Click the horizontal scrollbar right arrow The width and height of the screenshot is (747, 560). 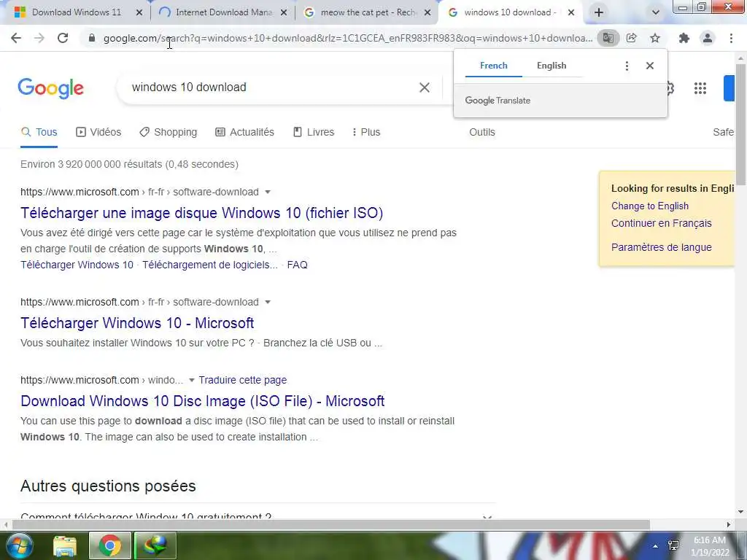[x=729, y=525]
